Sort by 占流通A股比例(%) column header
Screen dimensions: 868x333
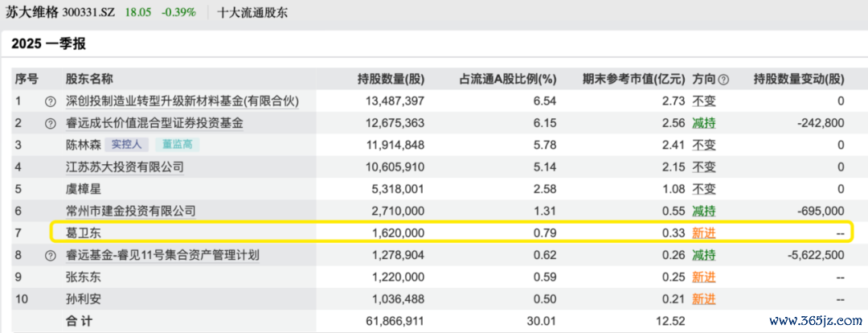click(507, 80)
